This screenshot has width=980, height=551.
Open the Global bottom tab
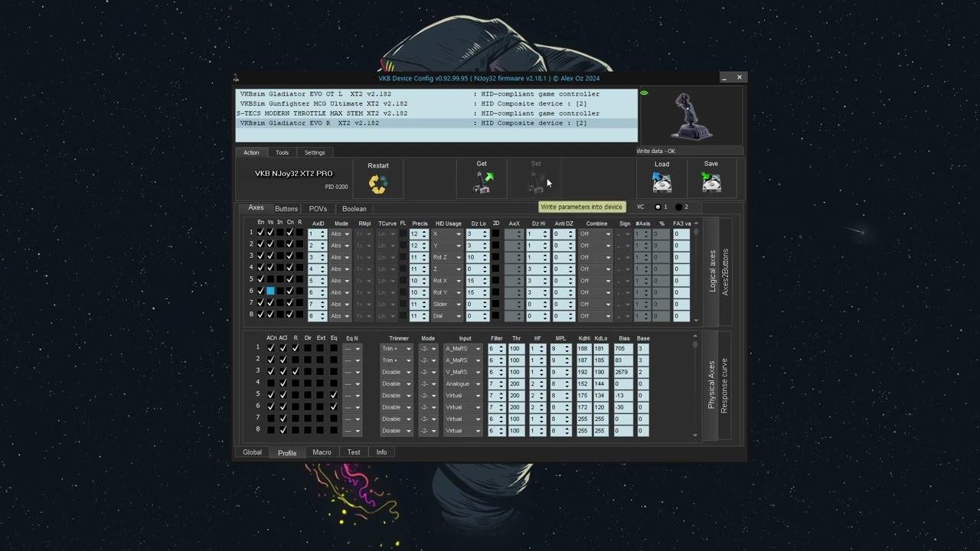click(252, 452)
